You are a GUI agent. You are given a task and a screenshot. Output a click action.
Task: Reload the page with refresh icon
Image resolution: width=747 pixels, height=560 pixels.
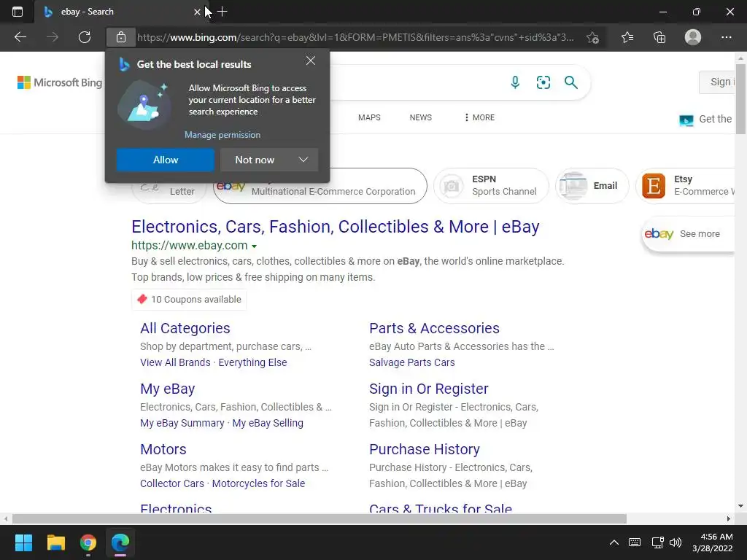pos(85,37)
